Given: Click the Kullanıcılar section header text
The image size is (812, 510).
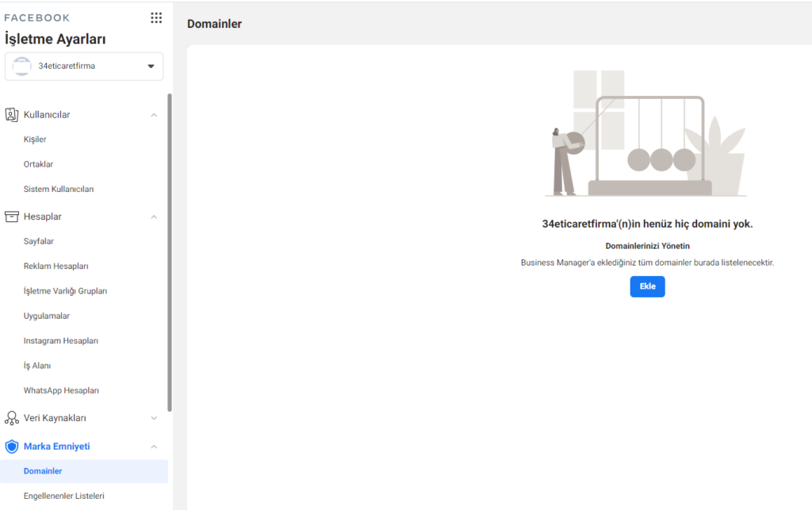Looking at the screenshot, I should coord(47,114).
